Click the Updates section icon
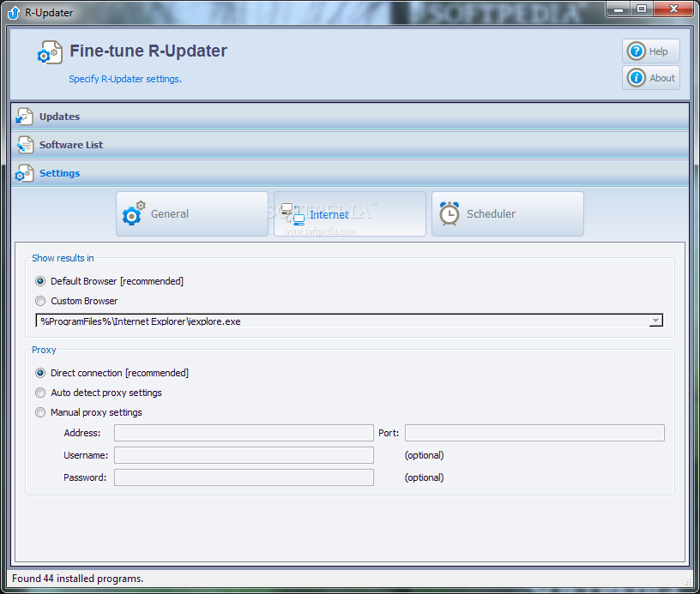The width and height of the screenshot is (700, 594). pyautogui.click(x=24, y=117)
